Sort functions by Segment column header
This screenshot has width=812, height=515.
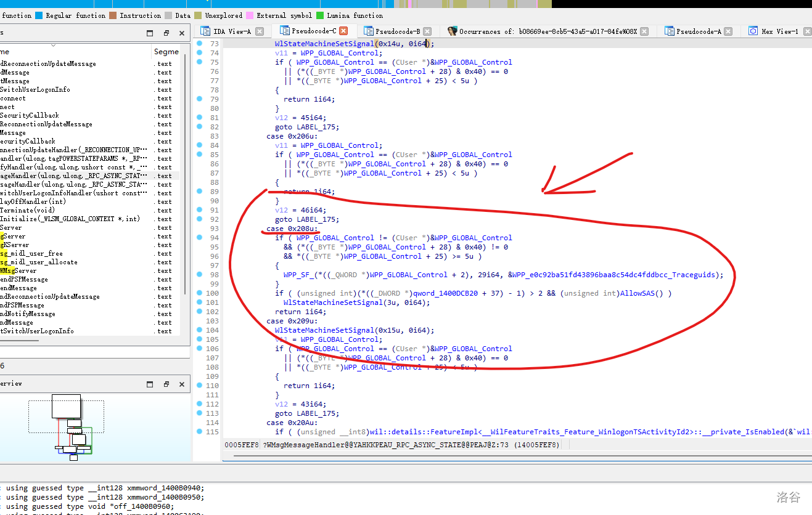click(x=166, y=52)
